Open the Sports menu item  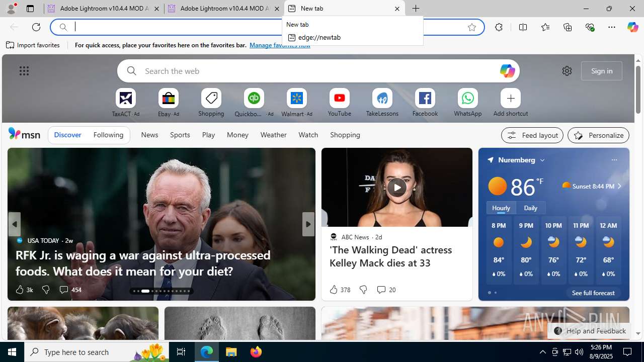pyautogui.click(x=180, y=135)
